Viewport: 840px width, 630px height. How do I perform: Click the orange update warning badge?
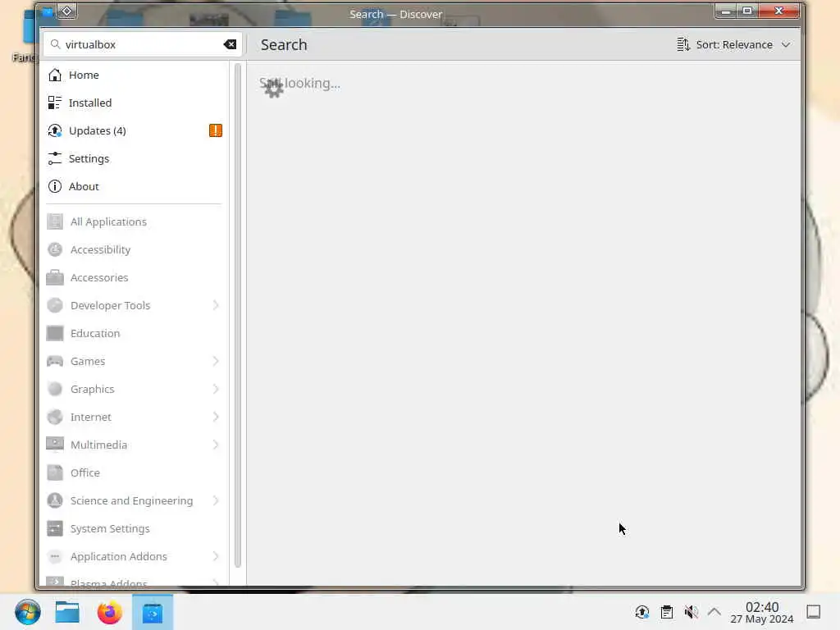coord(216,130)
